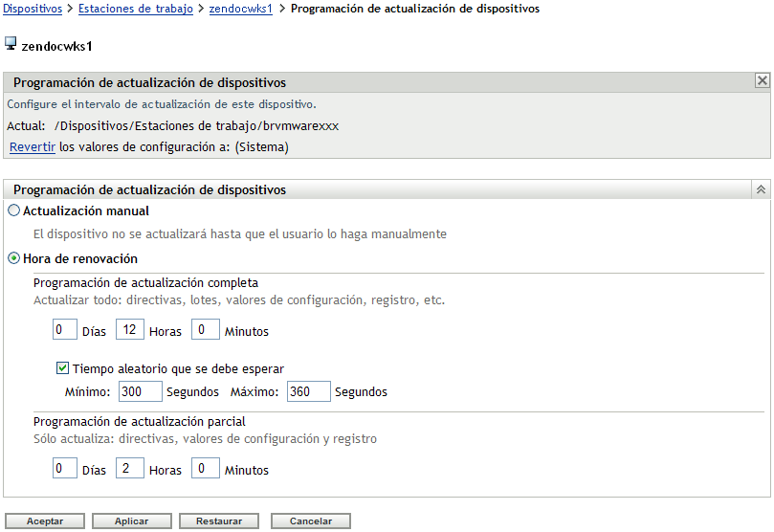Viewport: 774px width, 532px height.
Task: Focus the partial refresh Minutos field
Action: [206, 468]
